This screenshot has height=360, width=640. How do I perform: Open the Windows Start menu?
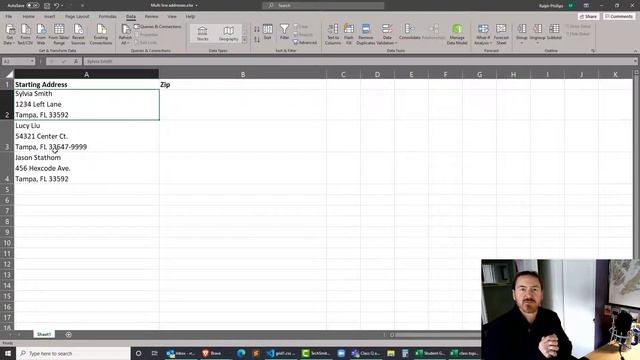(x=8, y=353)
